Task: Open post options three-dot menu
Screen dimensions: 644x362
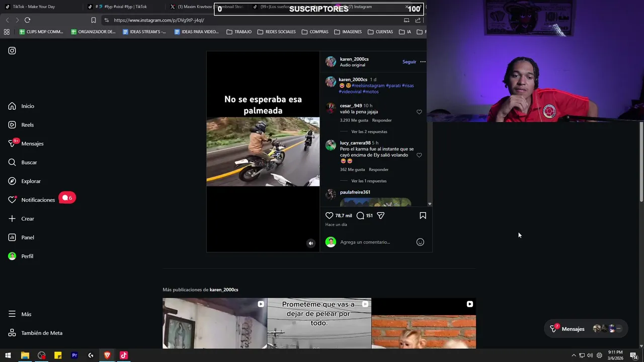Action: 423,62
